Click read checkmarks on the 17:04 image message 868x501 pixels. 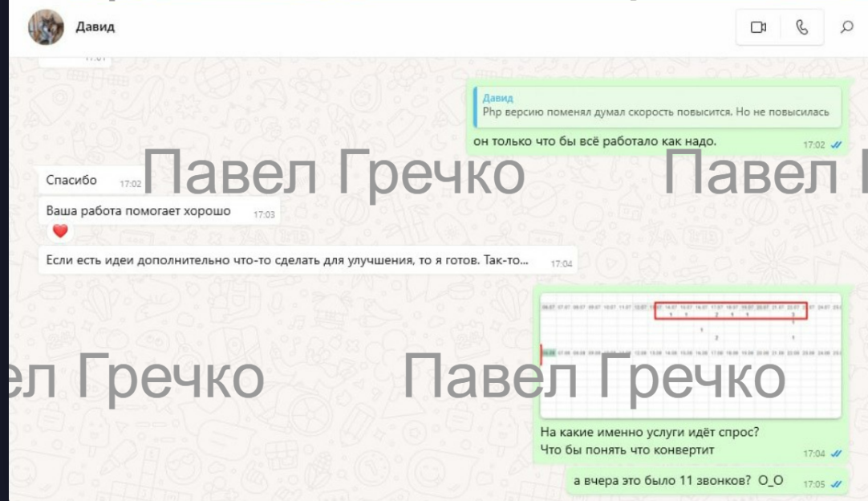click(x=837, y=454)
